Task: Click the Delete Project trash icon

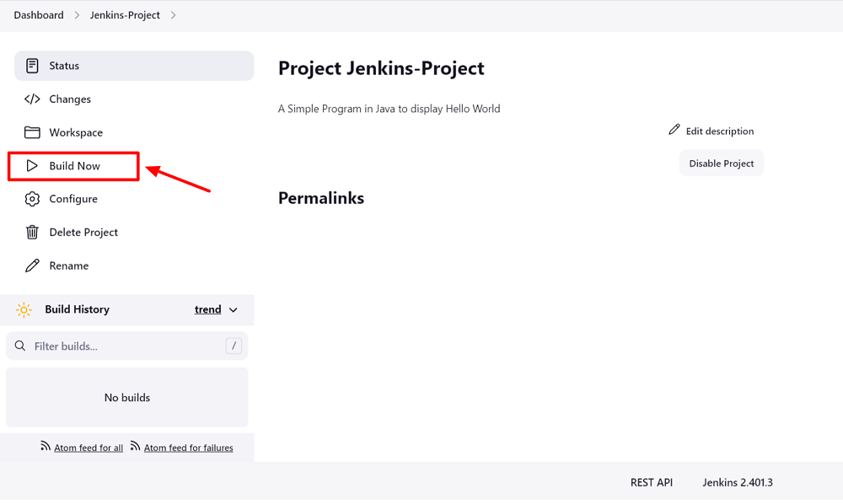Action: [x=32, y=233]
